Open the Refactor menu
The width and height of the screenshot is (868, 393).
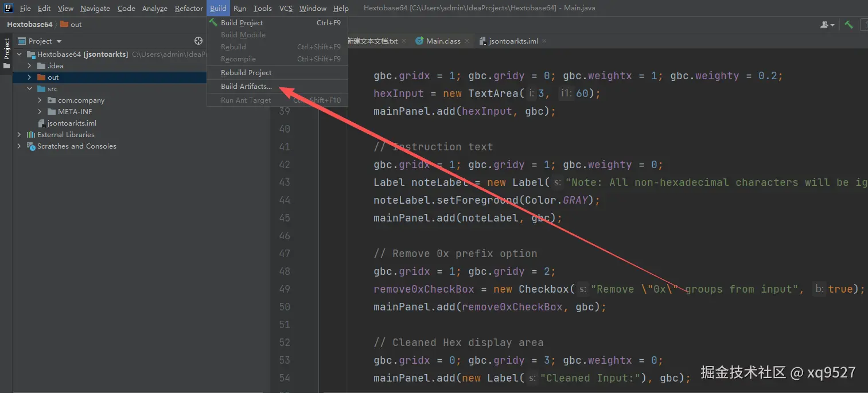click(189, 8)
